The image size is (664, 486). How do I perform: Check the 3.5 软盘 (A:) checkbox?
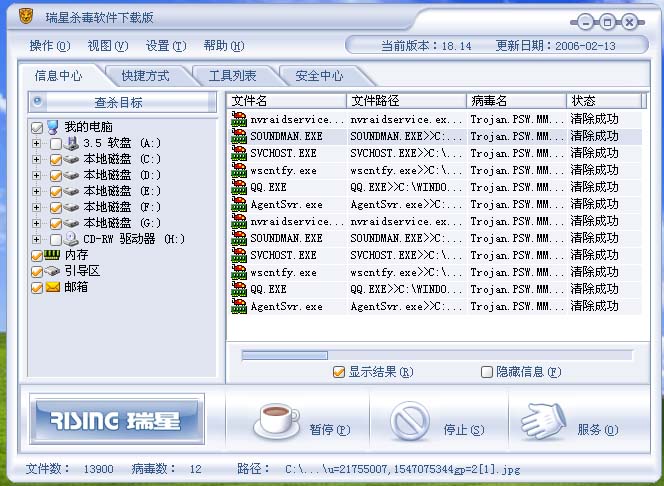coord(55,144)
